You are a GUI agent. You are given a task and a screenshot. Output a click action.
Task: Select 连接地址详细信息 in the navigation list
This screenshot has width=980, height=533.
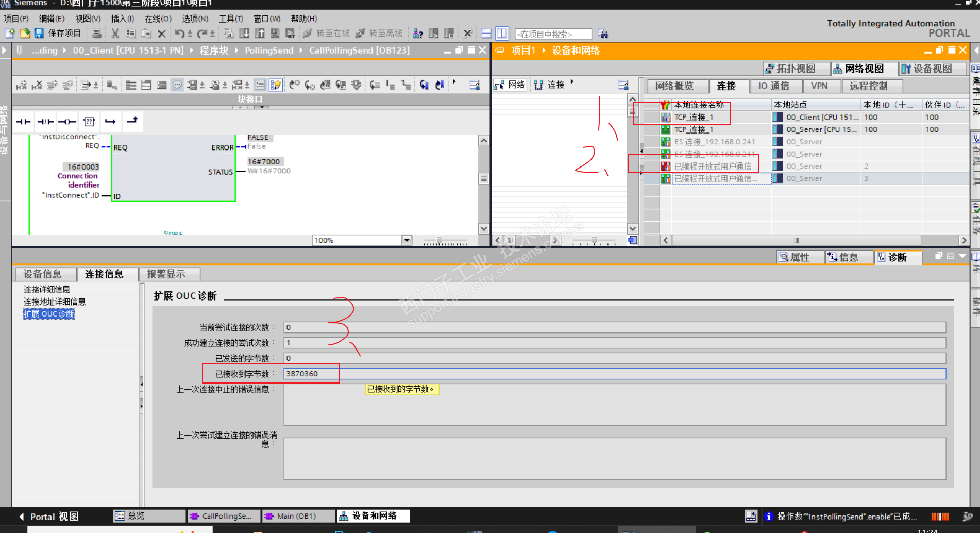pyautogui.click(x=55, y=302)
